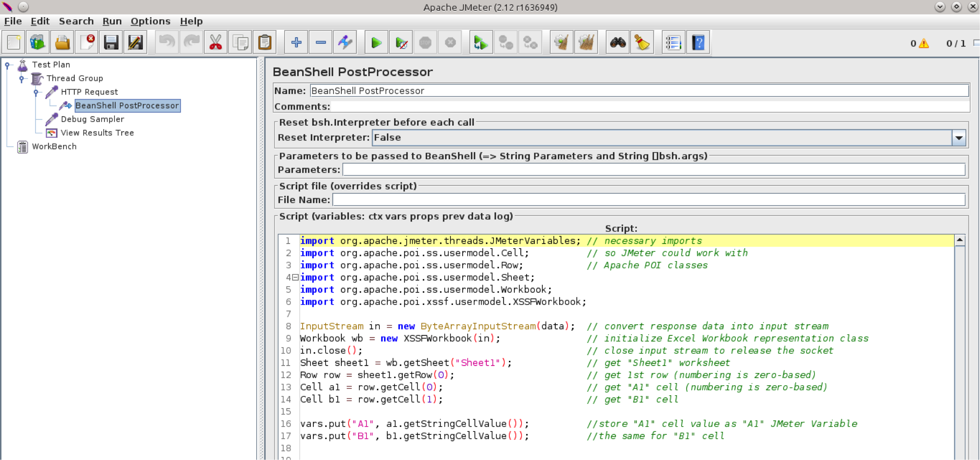Screen dimensions: 980x460
Task: Click the Paste clipboard icon
Action: click(x=264, y=42)
